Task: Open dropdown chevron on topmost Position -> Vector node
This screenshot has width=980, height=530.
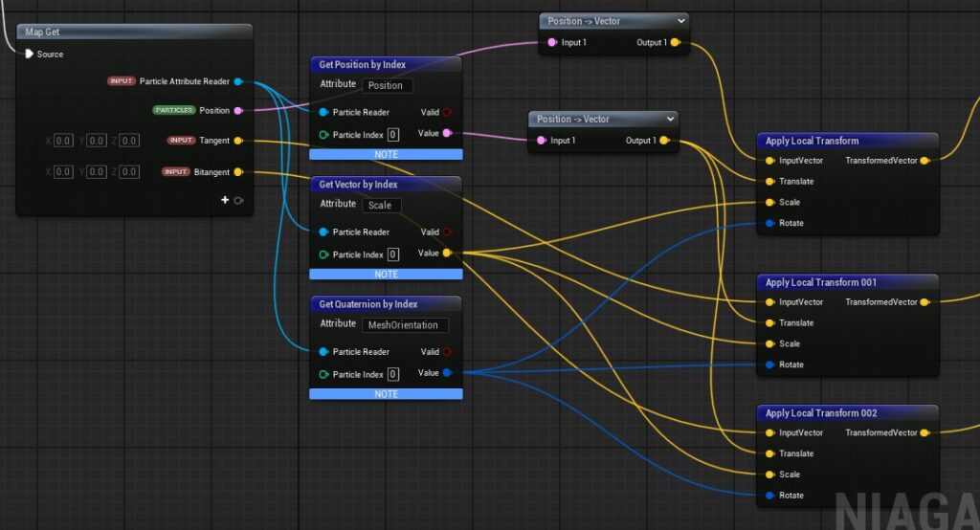Action: pos(680,20)
